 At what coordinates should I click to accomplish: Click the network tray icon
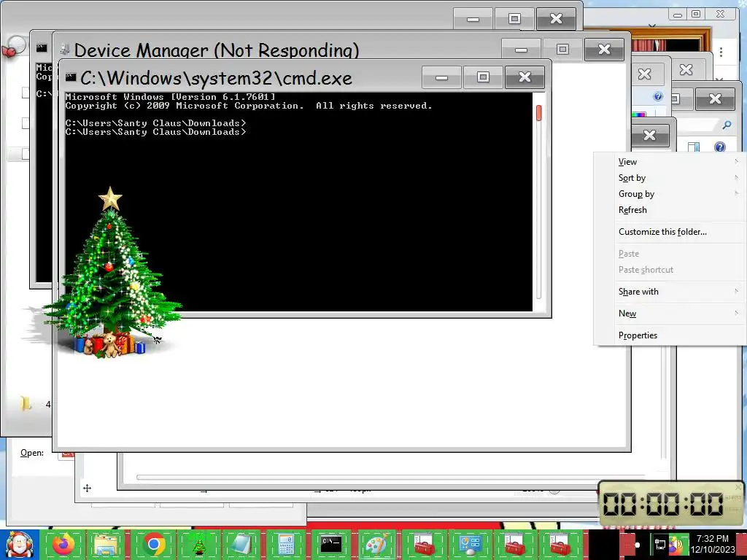(659, 544)
